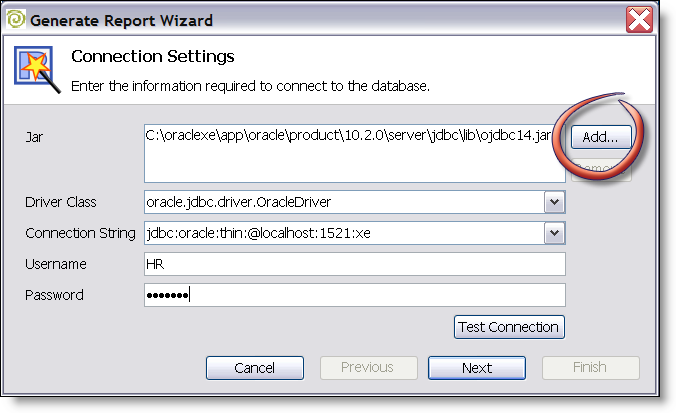
Task: Click empty space inside the Jar list box
Action: point(354,164)
